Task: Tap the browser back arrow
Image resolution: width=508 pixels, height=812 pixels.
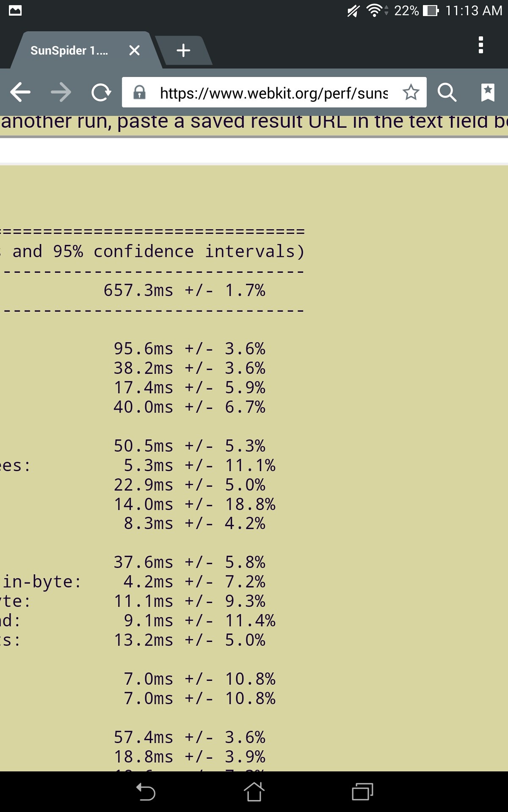Action: pyautogui.click(x=20, y=92)
